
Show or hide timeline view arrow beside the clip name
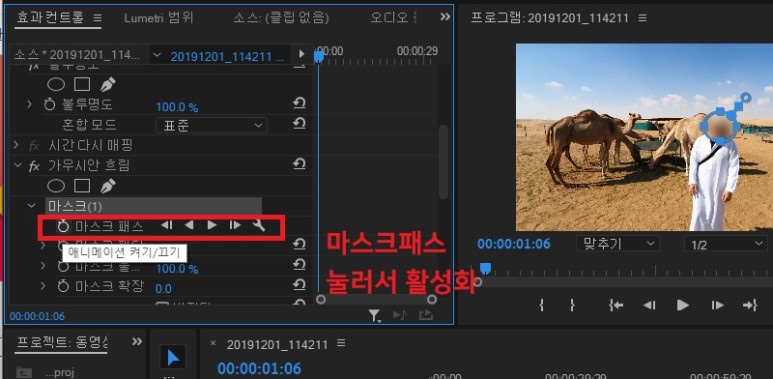tap(301, 53)
